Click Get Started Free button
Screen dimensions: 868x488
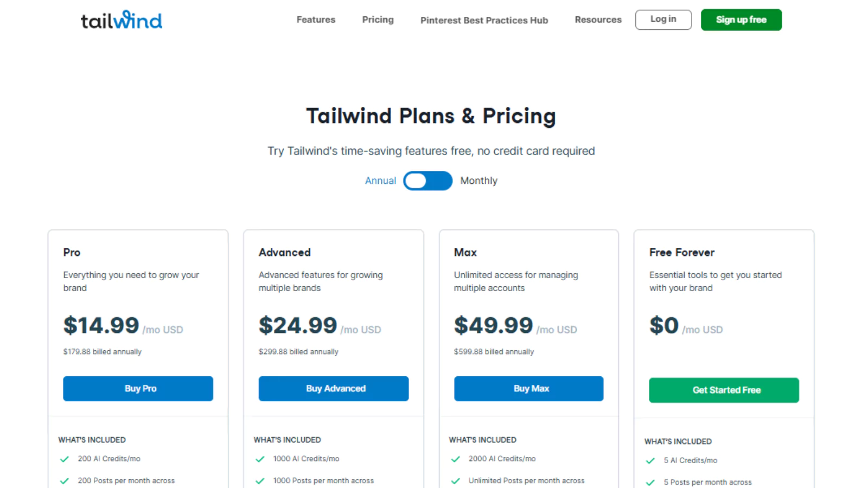(x=724, y=390)
